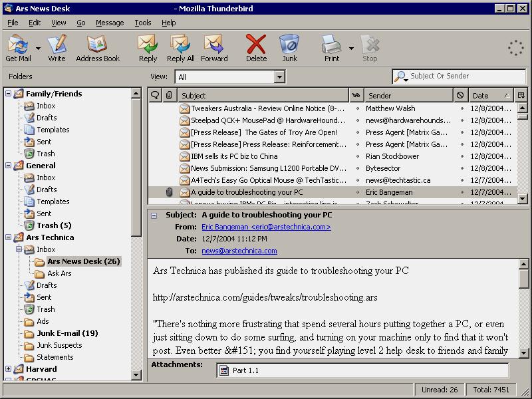Viewport: 532px width, 399px height.
Task: Collapse the Family/Friends account
Action: (x=9, y=94)
